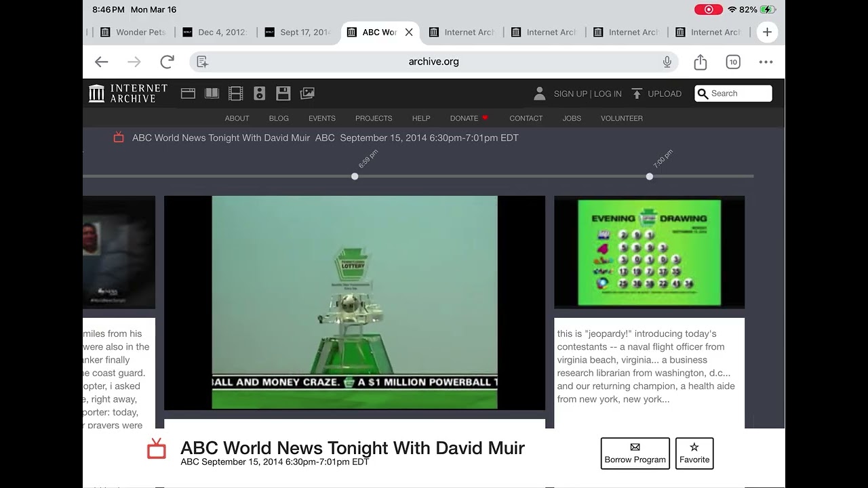Go to the Internet Archive home logo
Viewport: 868px width, 488px height.
tap(128, 94)
